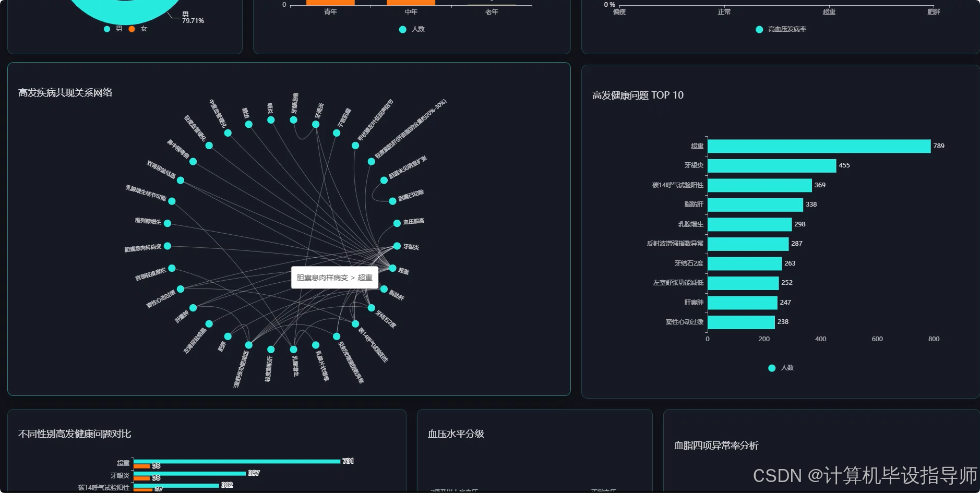Select the 中度血管硬化 network node
Image resolution: width=980 pixels, height=493 pixels.
pos(228,133)
